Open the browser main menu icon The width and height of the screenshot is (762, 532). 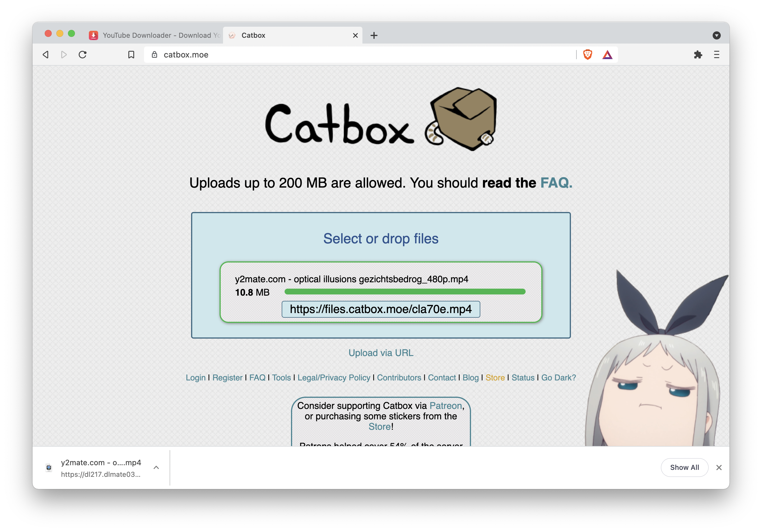coord(716,54)
